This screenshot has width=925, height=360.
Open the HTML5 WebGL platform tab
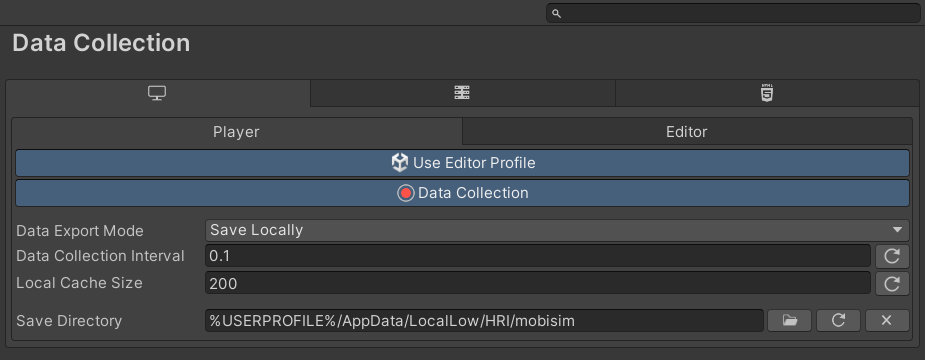[767, 93]
